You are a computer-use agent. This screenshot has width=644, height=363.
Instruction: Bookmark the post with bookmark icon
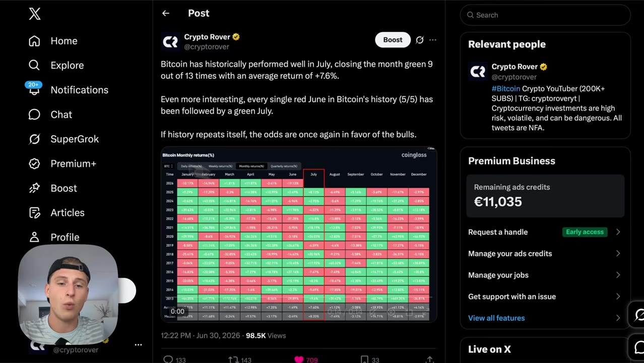pos(364,359)
